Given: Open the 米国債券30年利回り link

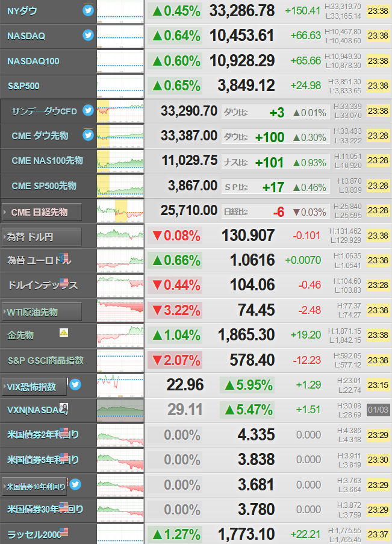Looking at the screenshot, I should pos(45,509).
